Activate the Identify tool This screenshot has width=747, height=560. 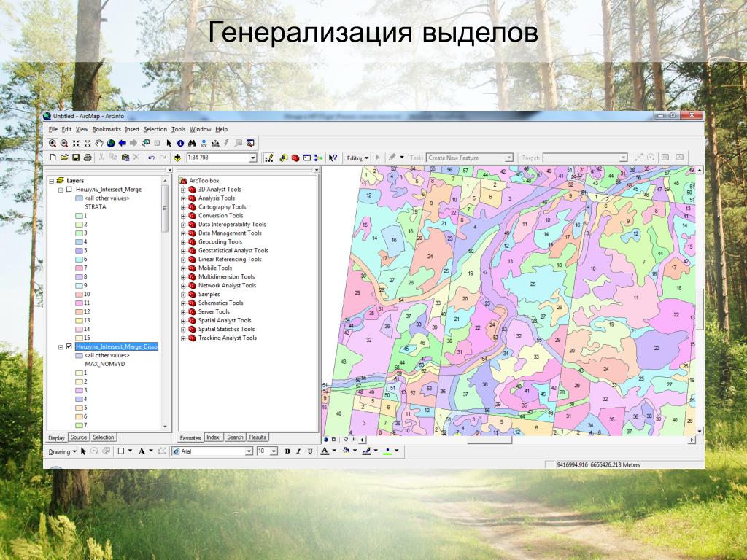(x=181, y=143)
